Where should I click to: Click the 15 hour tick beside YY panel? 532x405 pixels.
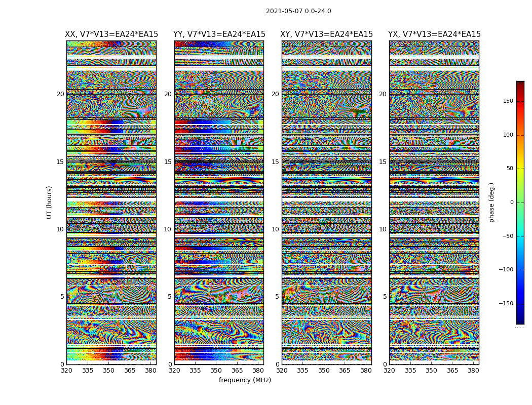point(168,162)
